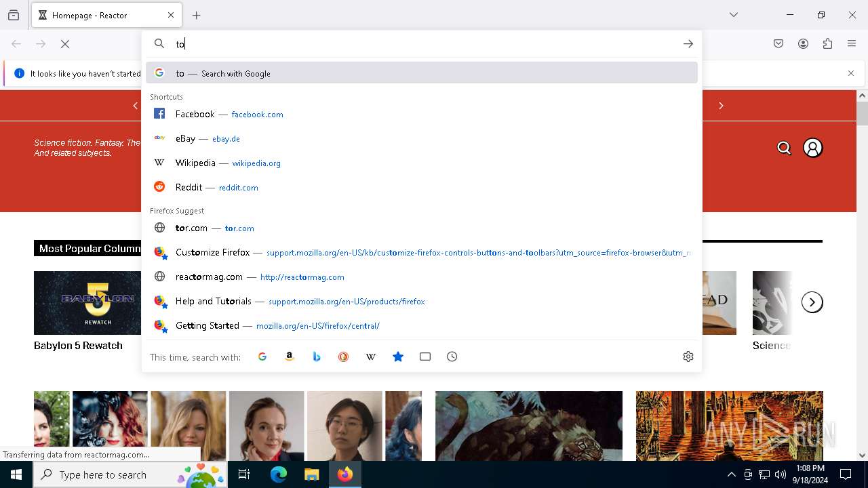Select the Getting Started suggestion
The image size is (868, 488).
422,325
